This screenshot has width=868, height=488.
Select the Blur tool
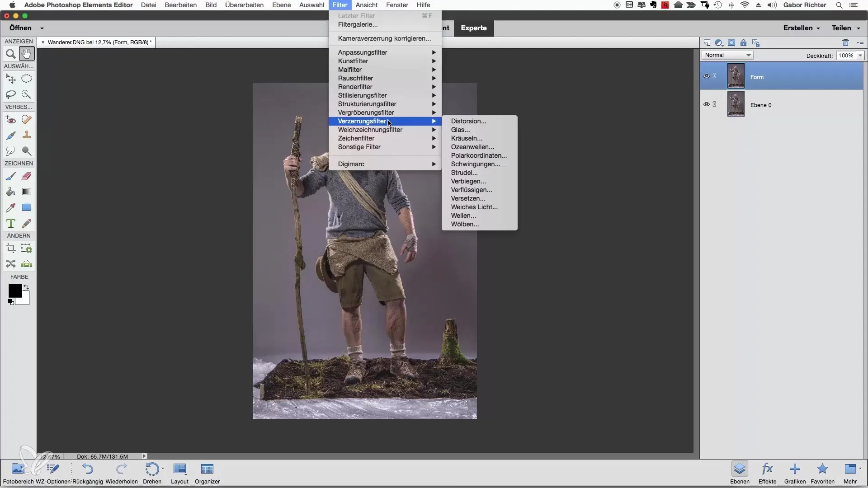[11, 151]
